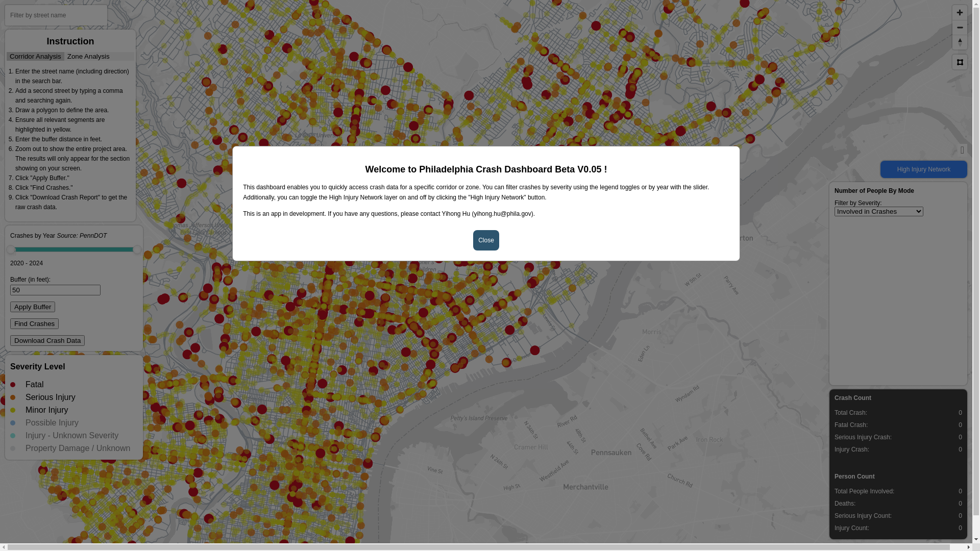Zoom in on the map
This screenshot has height=551, width=980.
(x=960, y=12)
